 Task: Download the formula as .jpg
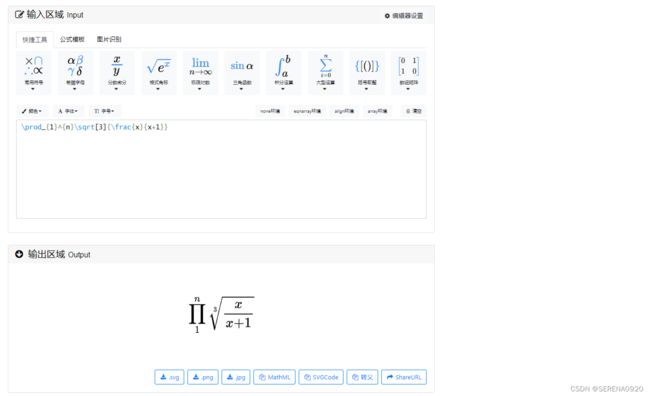coord(236,377)
